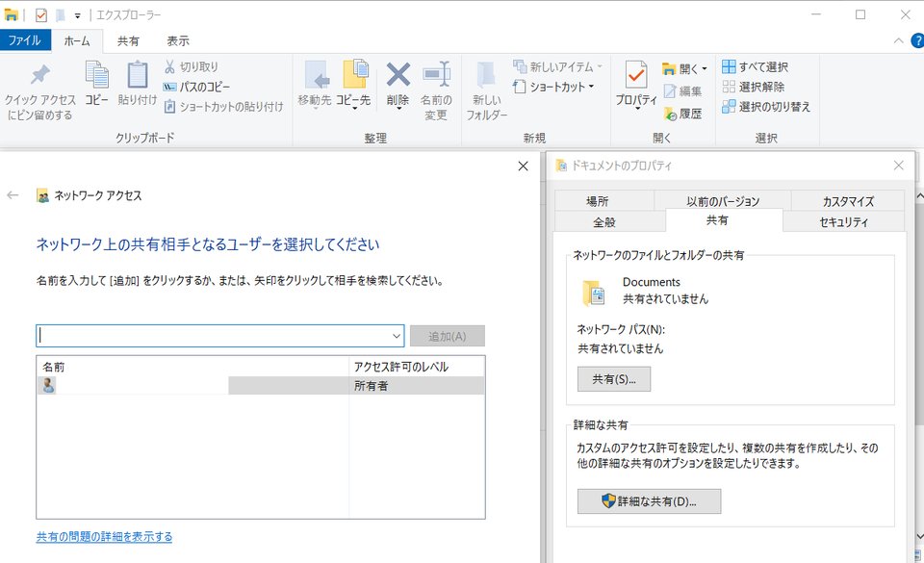Maximize the Explorer window
This screenshot has height=563, width=924.
tap(860, 14)
